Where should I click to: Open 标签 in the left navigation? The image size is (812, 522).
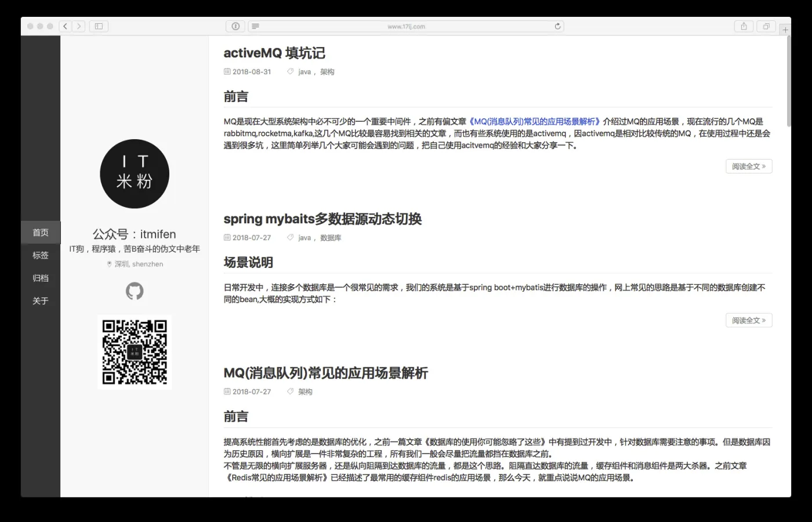coord(41,255)
